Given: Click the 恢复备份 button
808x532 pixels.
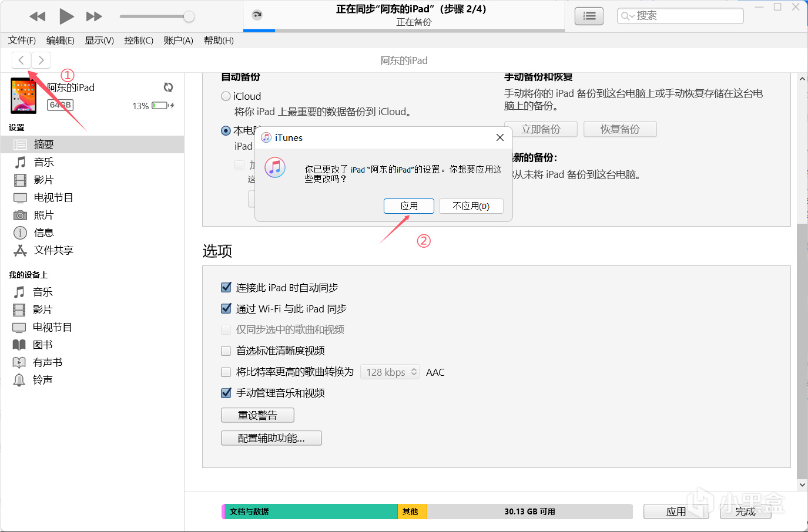Looking at the screenshot, I should (x=620, y=129).
